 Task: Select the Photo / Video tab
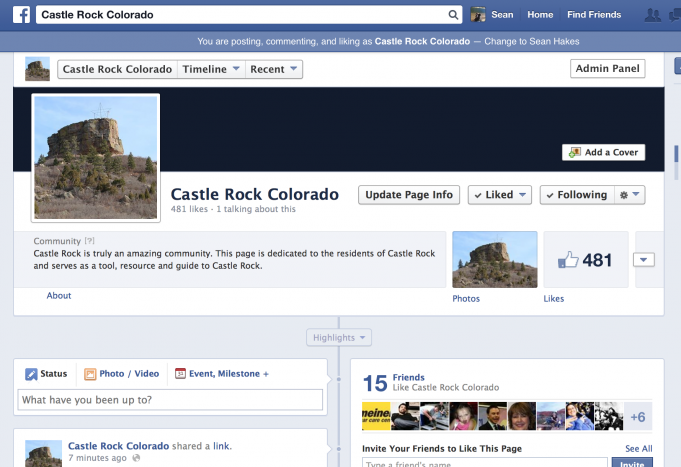[122, 374]
